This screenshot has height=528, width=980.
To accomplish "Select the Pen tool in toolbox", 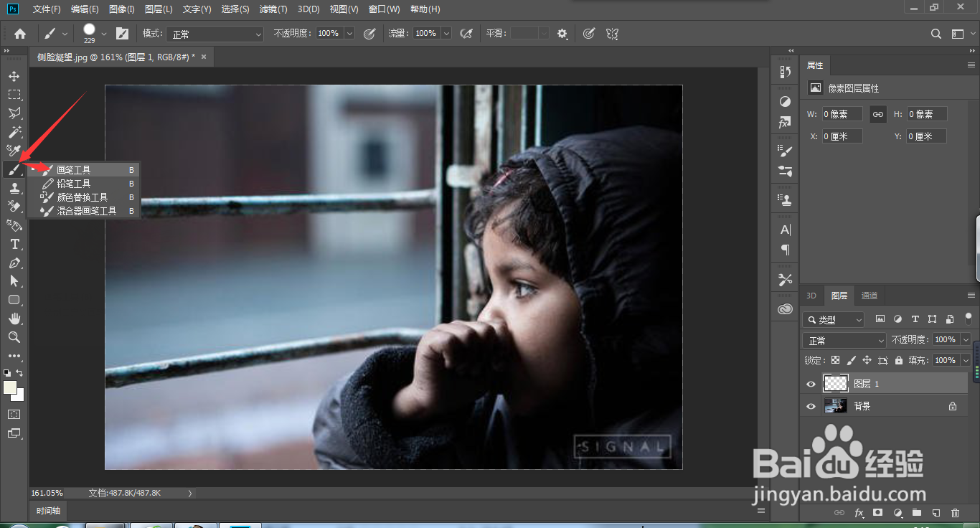I will (x=14, y=263).
